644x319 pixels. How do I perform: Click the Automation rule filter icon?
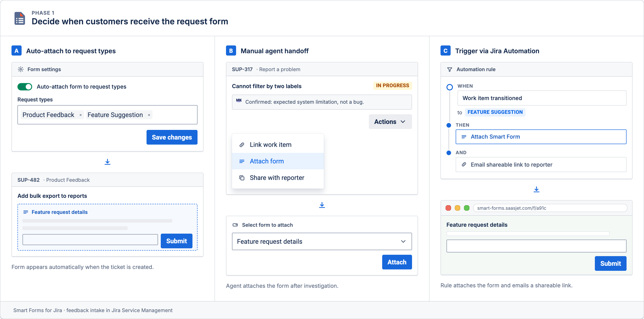tap(449, 69)
